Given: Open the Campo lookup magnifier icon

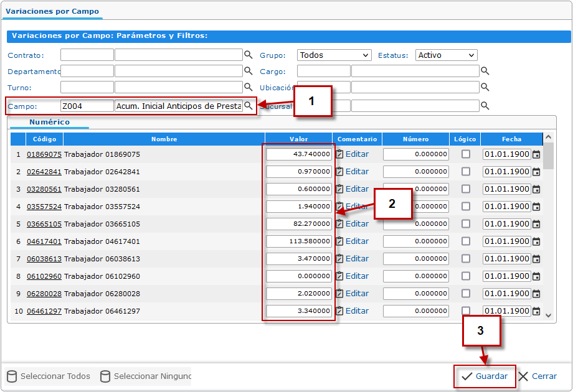Looking at the screenshot, I should tap(248, 106).
